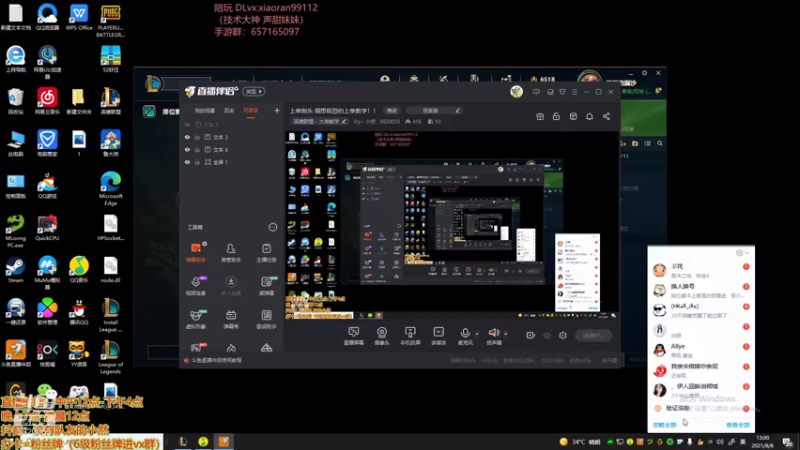This screenshot has height=450, width=800.
Task: Click the message icon in the 直播伴侣 title bar
Action: click(536, 92)
